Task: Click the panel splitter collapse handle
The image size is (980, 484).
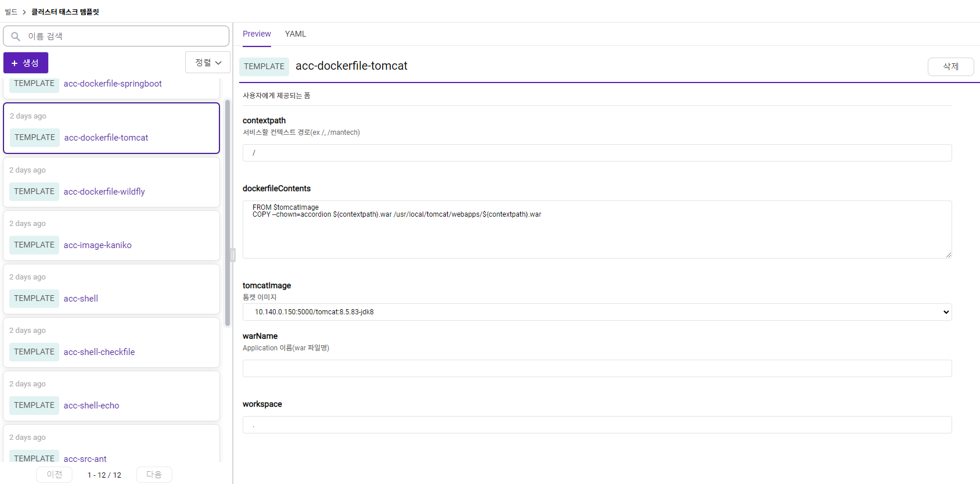Action: coord(233,255)
